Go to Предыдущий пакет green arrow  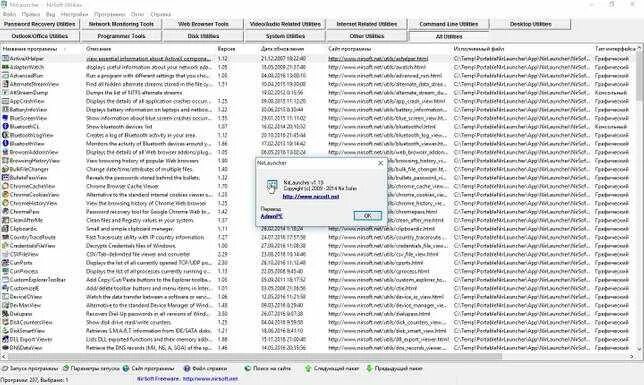(x=369, y=369)
